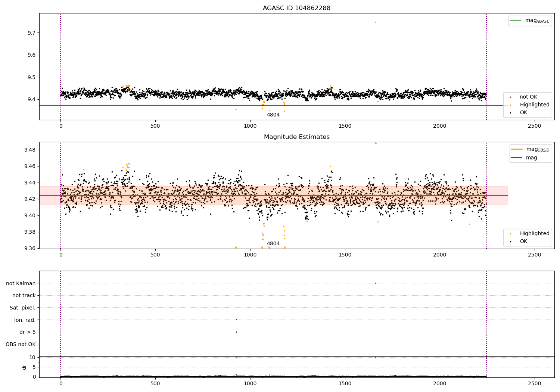Click the 'dr > 5' y-axis label

click(x=27, y=332)
